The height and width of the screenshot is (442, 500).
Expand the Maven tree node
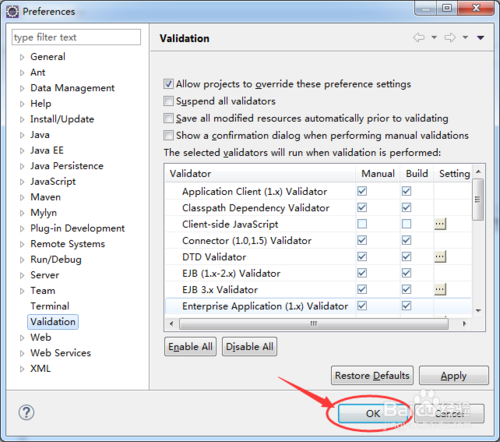22,197
